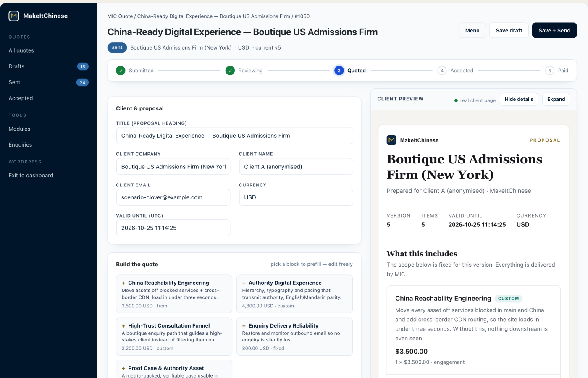This screenshot has width=588, height=378.
Task: Add Authority Digital Experience block via plus icon
Action: (x=244, y=283)
